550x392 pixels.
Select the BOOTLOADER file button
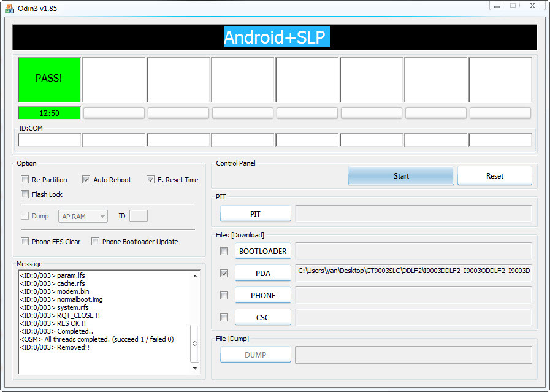[x=262, y=252]
